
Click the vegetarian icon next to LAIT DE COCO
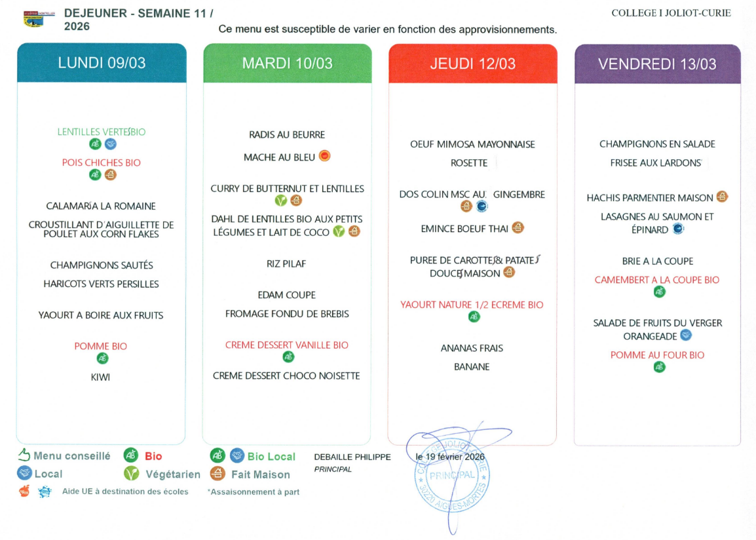click(339, 231)
